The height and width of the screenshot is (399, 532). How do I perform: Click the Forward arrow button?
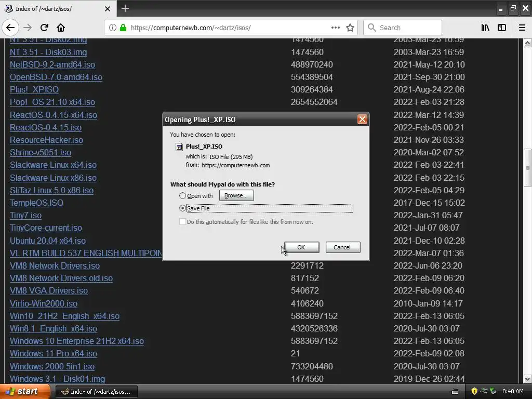pyautogui.click(x=28, y=28)
